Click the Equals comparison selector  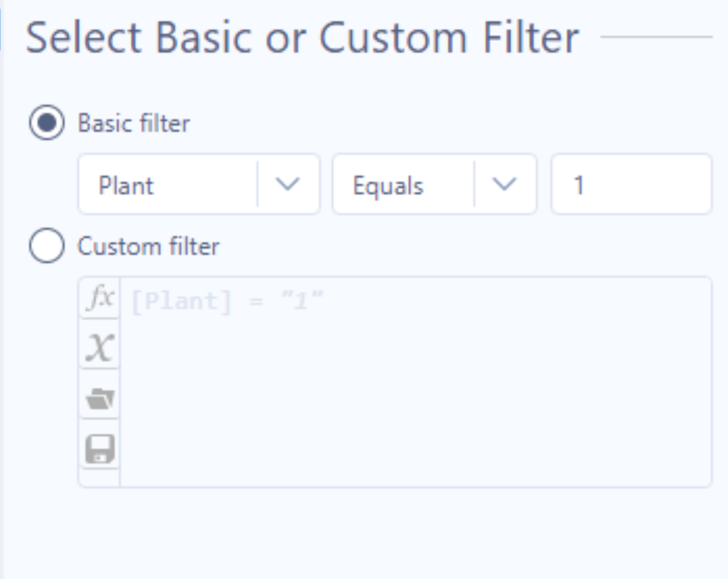(x=434, y=184)
